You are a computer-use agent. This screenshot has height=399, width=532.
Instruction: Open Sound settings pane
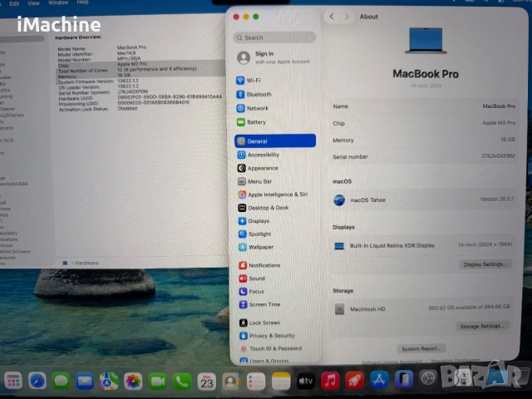(x=252, y=278)
